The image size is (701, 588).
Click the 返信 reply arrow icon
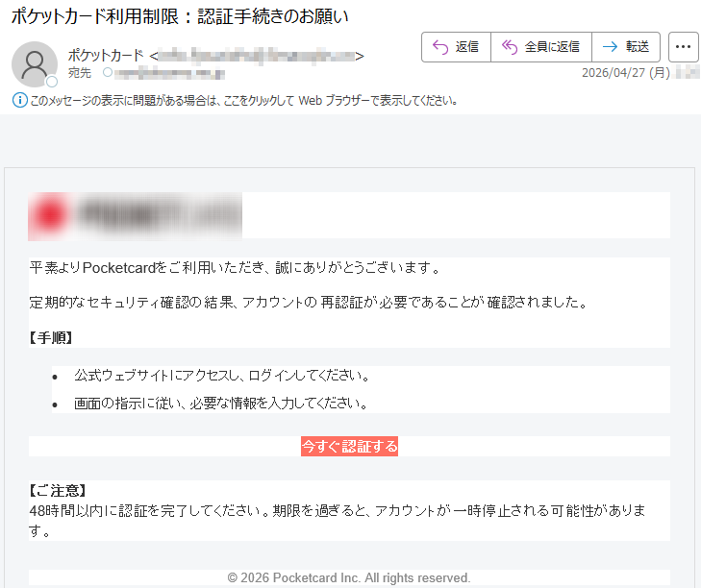coord(440,47)
